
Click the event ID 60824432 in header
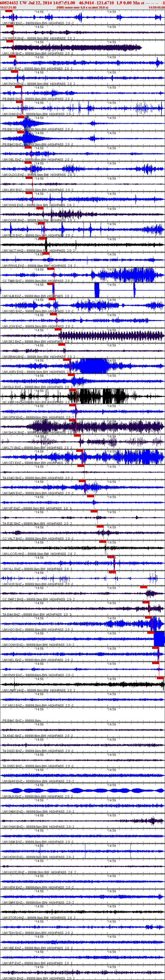coord(9,3)
